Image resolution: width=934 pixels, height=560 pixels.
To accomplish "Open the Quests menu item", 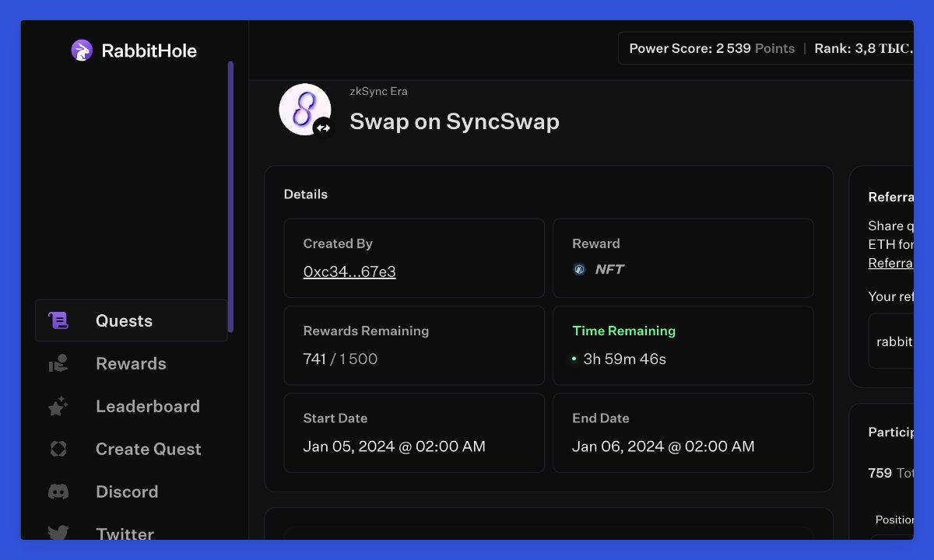I will [132, 320].
